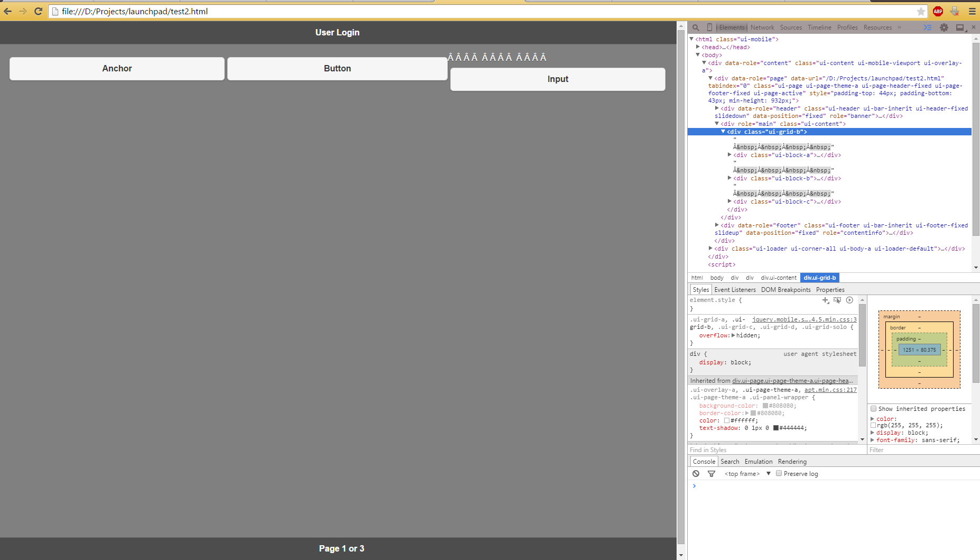This screenshot has height=560, width=980.
Task: Expand the footer div node
Action: tap(717, 225)
